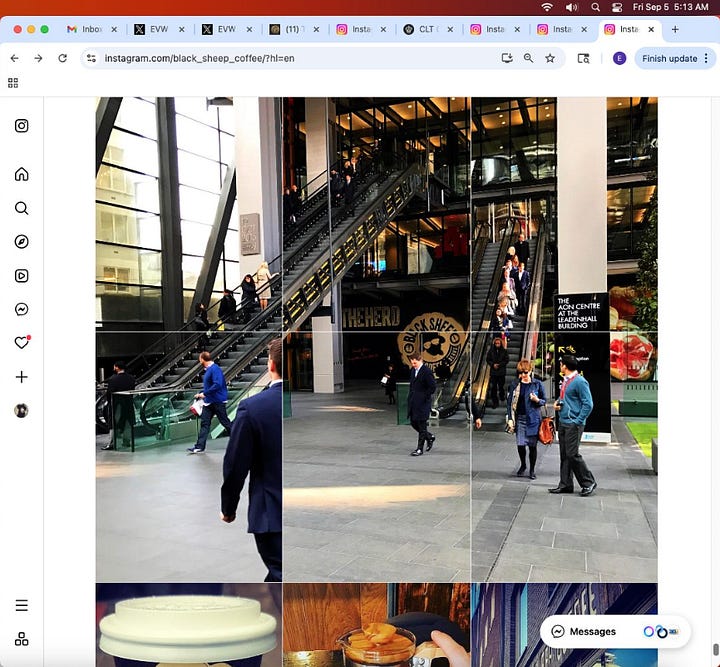Viewport: 720px width, 667px height.
Task: Open Reels icon in sidebar
Action: (x=22, y=276)
